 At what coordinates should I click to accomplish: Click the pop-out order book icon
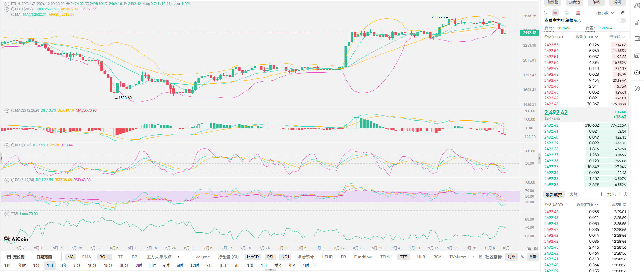545,13
